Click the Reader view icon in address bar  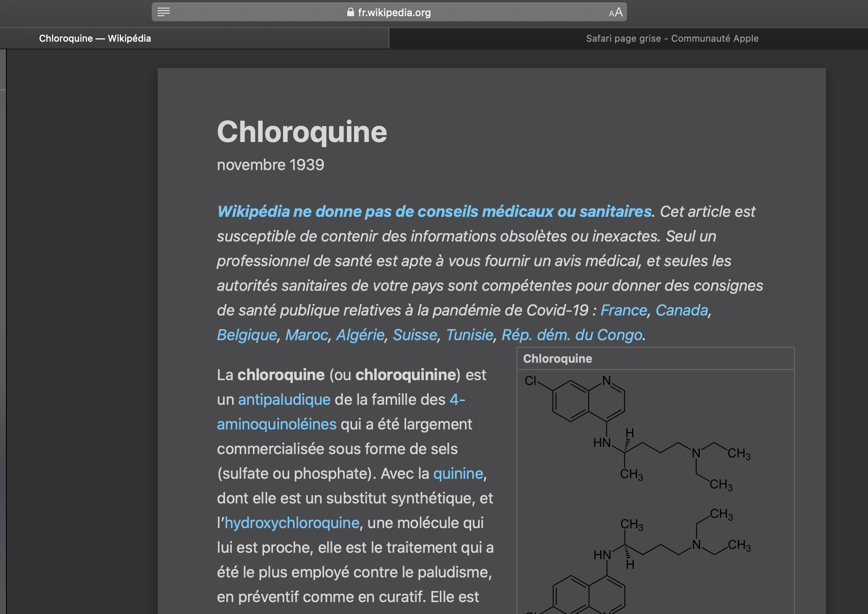coord(164,12)
